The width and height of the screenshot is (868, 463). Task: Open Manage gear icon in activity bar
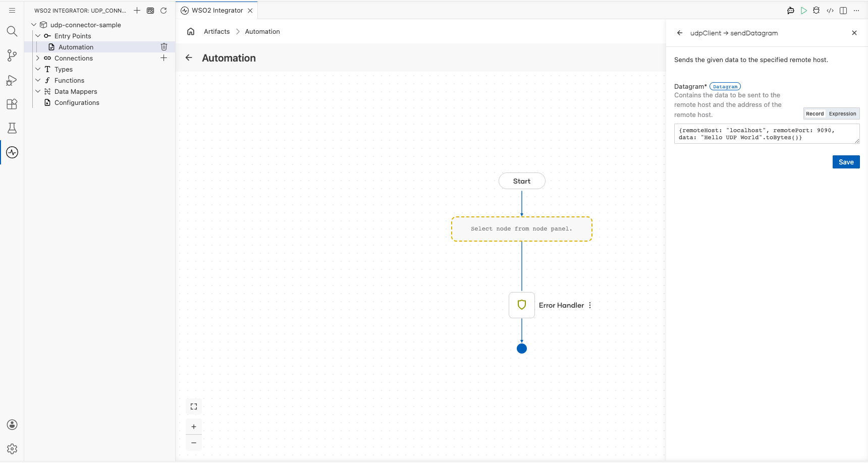point(12,449)
